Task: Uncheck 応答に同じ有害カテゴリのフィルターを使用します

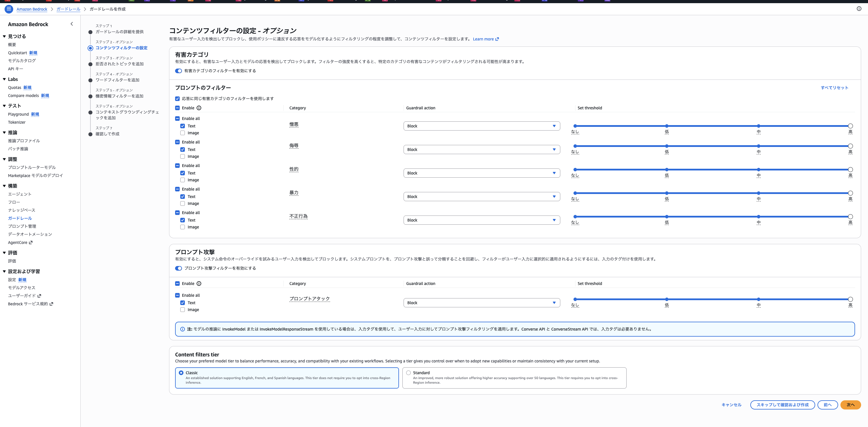Action: pos(178,98)
